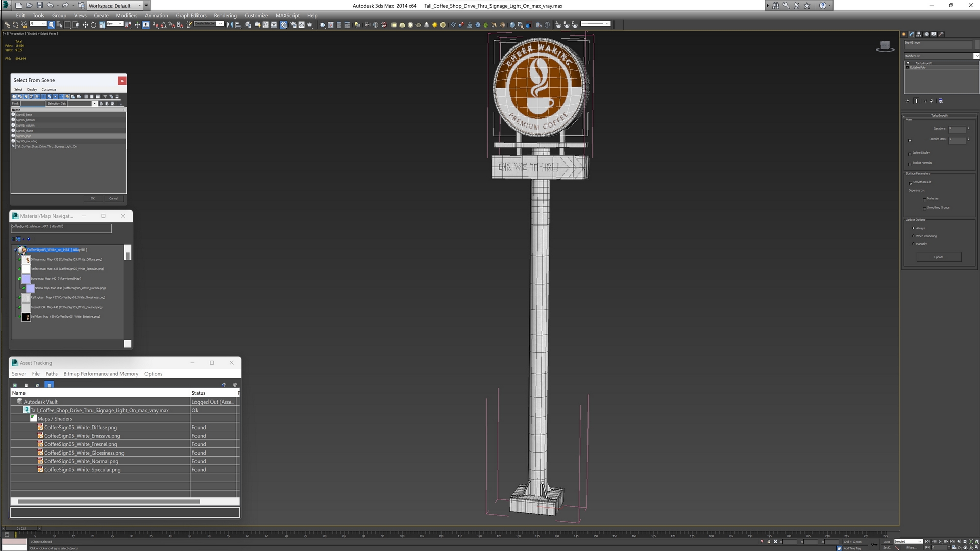Image resolution: width=980 pixels, height=551 pixels.
Task: Click the horizontal scrollbar in Asset Tracking
Action: [108, 502]
